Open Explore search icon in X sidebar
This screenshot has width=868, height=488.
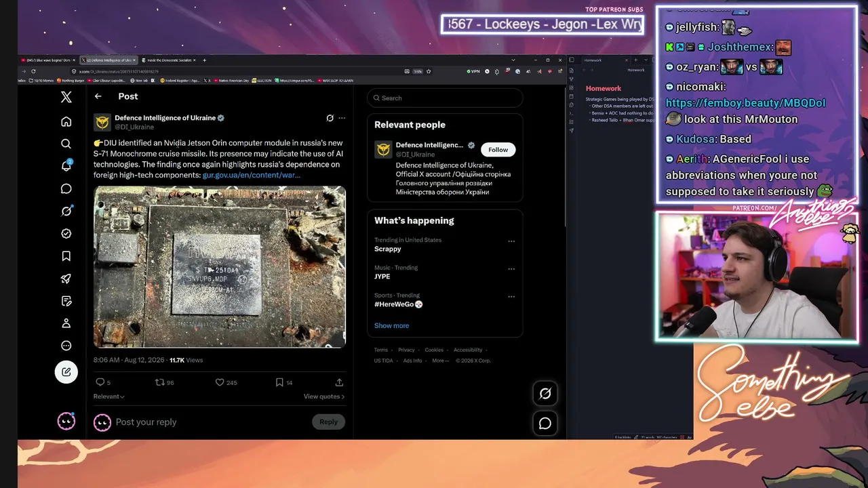[x=66, y=144]
